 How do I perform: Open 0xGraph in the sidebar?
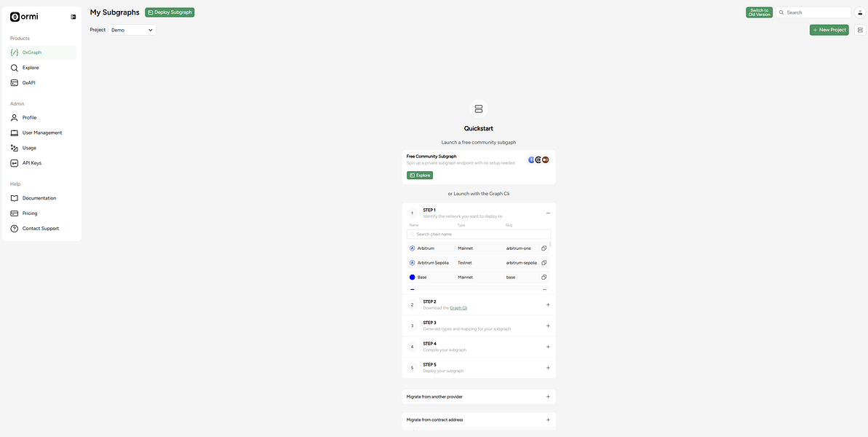(41, 52)
